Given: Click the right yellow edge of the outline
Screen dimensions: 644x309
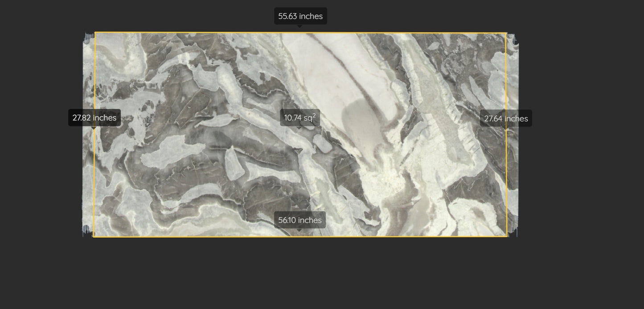Looking at the screenshot, I should click(507, 178).
